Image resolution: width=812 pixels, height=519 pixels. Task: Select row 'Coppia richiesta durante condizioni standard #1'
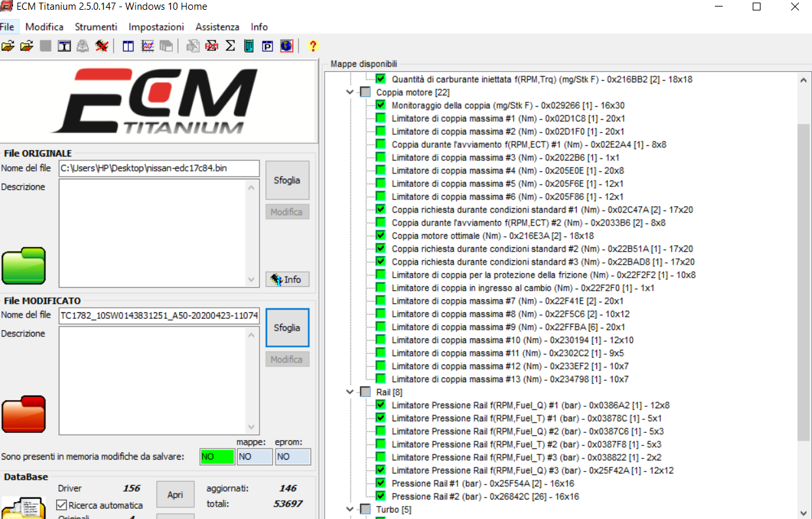[542, 209]
